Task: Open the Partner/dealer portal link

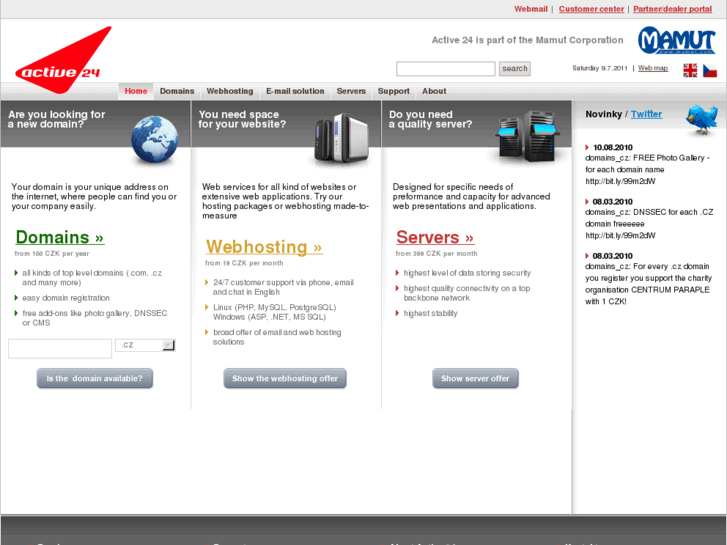Action: pos(672,9)
